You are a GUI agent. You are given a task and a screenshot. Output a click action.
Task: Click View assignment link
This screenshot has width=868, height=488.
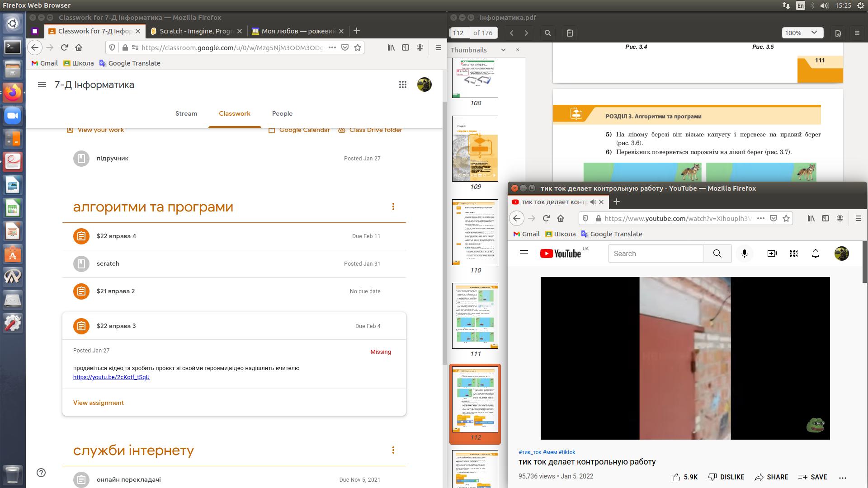point(98,403)
